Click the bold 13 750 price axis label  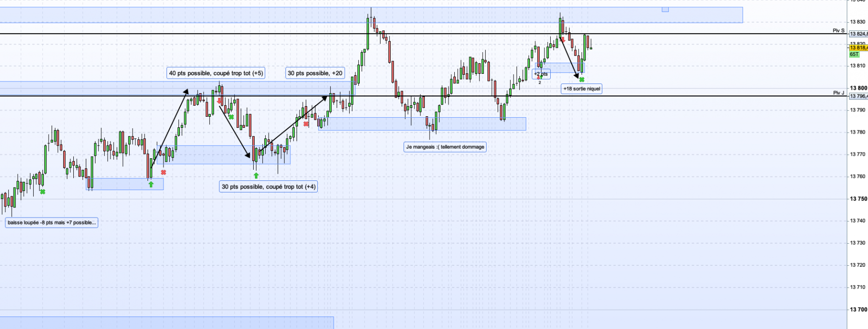click(858, 199)
